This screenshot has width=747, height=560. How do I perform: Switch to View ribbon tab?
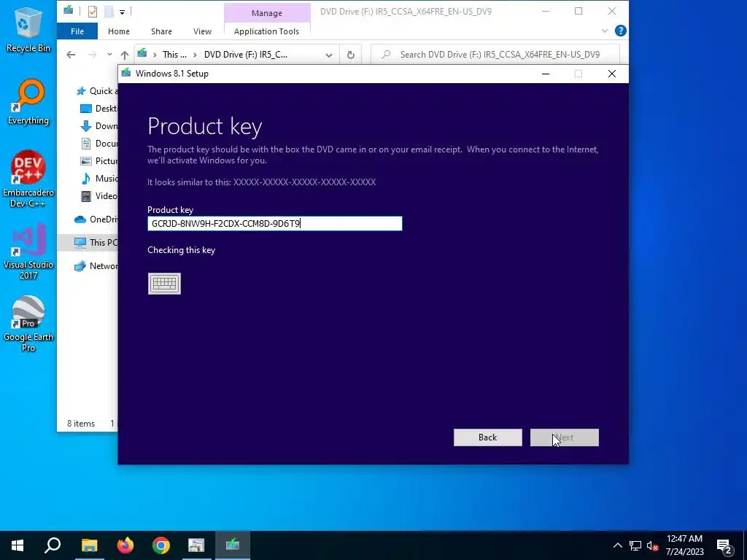[203, 31]
